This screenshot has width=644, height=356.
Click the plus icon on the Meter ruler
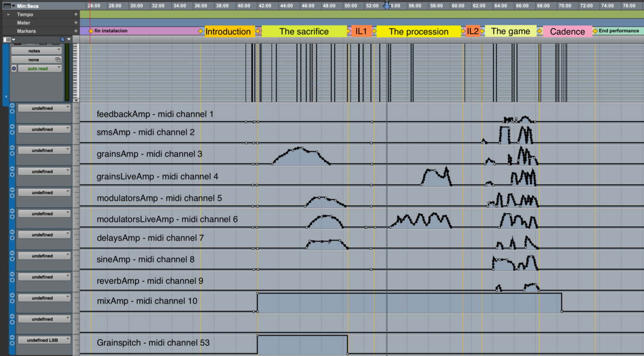(x=75, y=23)
